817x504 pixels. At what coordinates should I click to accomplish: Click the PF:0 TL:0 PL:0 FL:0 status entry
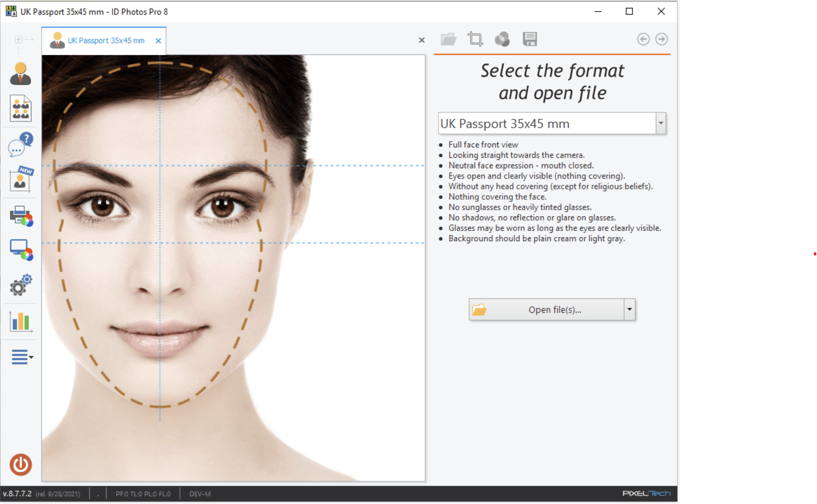pyautogui.click(x=143, y=494)
